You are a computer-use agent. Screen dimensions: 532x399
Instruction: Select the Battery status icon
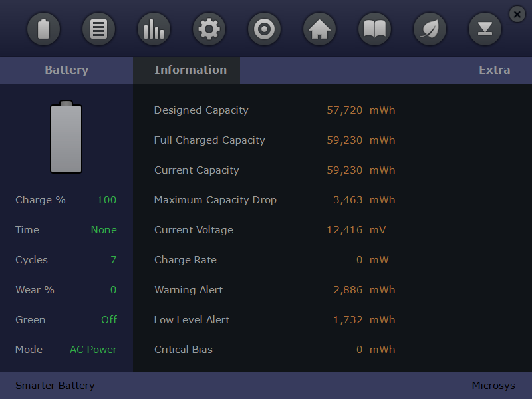[x=44, y=29]
